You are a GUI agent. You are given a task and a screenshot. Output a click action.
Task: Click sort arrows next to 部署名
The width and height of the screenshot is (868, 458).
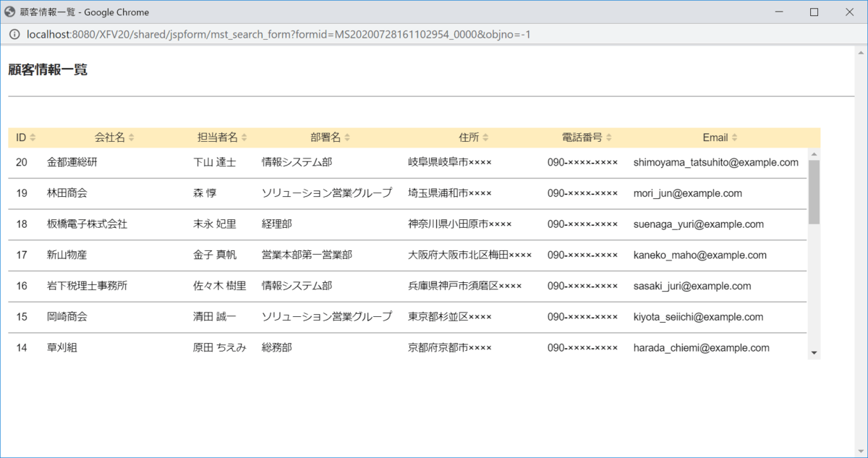347,137
